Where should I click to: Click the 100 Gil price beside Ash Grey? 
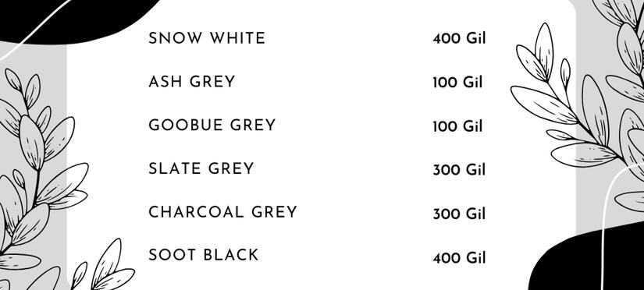(457, 83)
